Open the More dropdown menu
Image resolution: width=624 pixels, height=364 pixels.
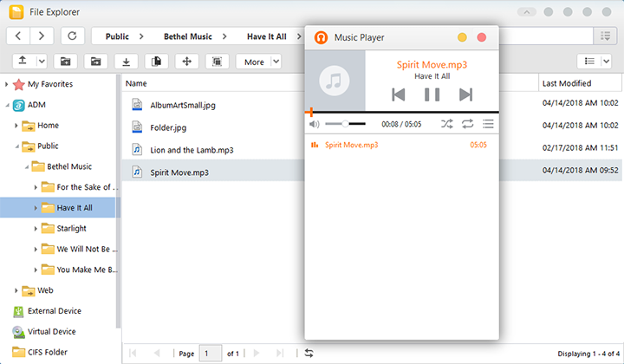click(261, 62)
